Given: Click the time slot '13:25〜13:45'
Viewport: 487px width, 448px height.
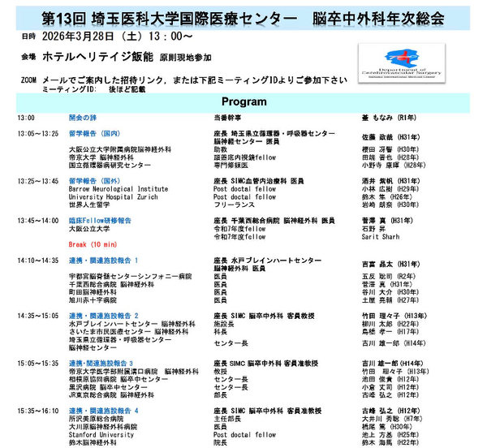Looking at the screenshot, I should (38, 181).
